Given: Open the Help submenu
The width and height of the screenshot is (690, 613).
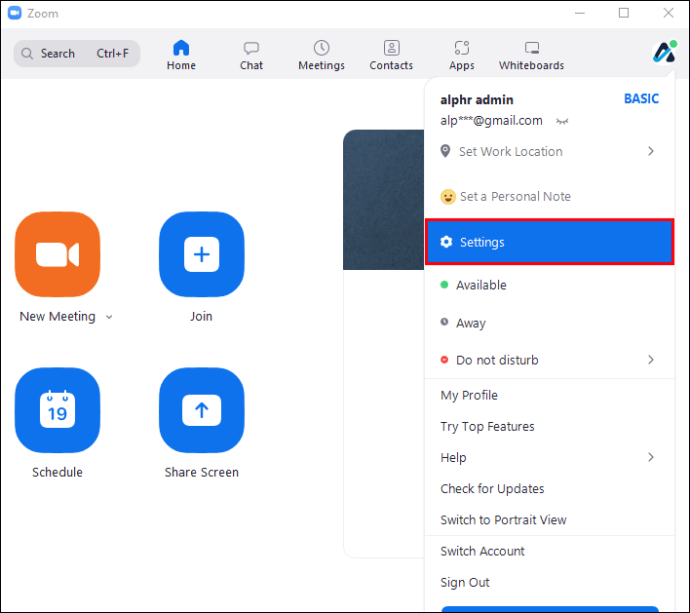Looking at the screenshot, I should pyautogui.click(x=549, y=458).
